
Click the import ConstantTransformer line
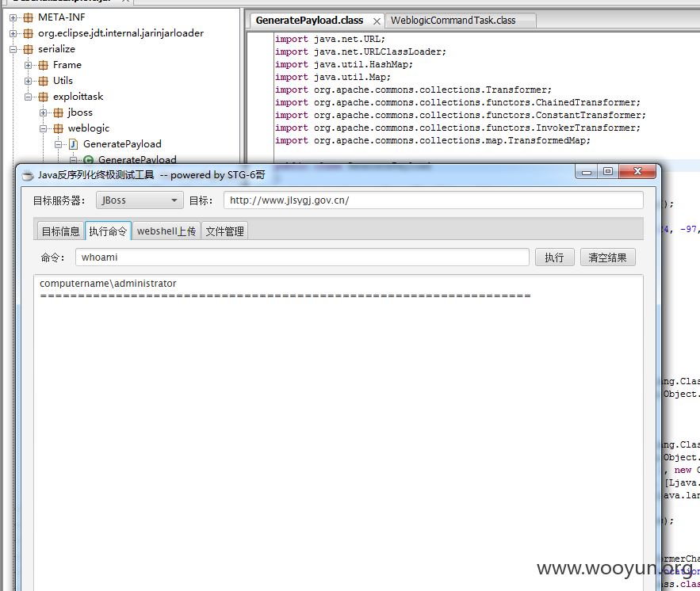(461, 115)
